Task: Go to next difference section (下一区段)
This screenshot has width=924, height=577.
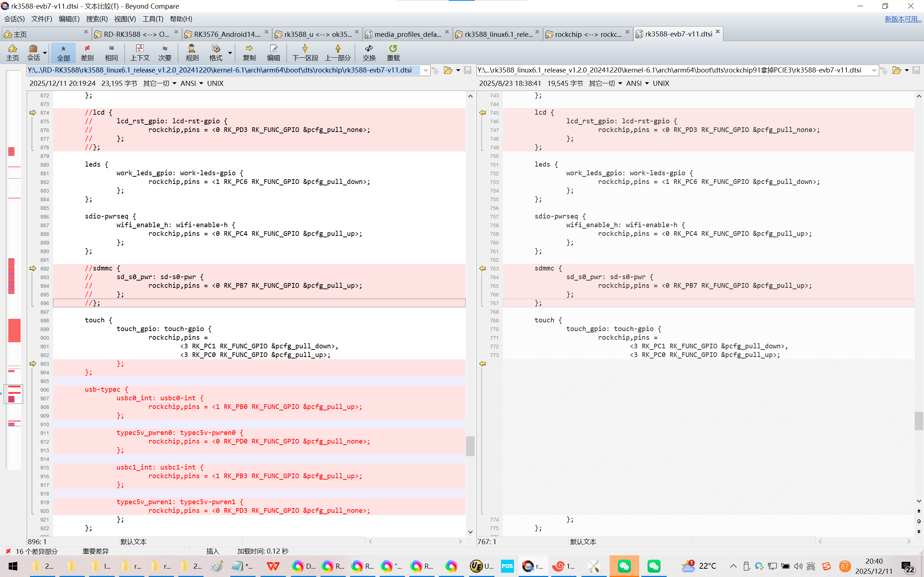Action: 305,52
